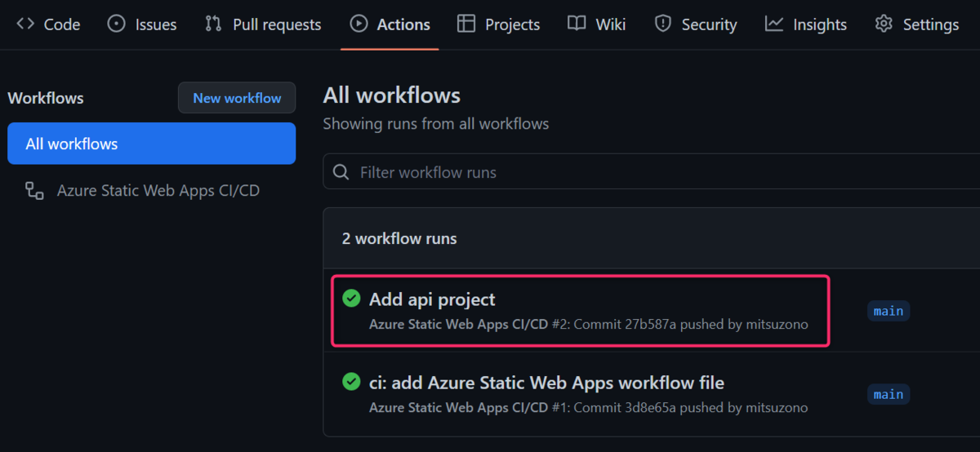Click the Wiki book icon
980x452 pixels.
tap(577, 24)
